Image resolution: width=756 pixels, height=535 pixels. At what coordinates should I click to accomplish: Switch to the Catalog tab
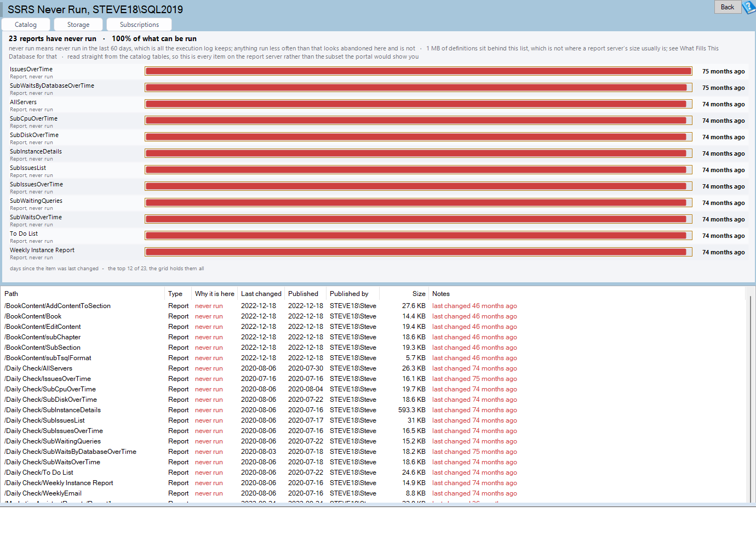[26, 25]
